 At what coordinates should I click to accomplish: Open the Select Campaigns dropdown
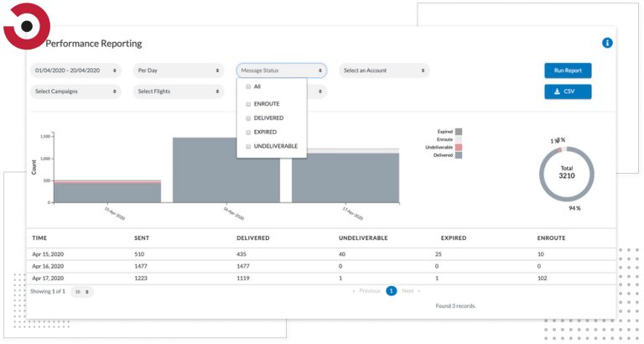click(x=75, y=91)
